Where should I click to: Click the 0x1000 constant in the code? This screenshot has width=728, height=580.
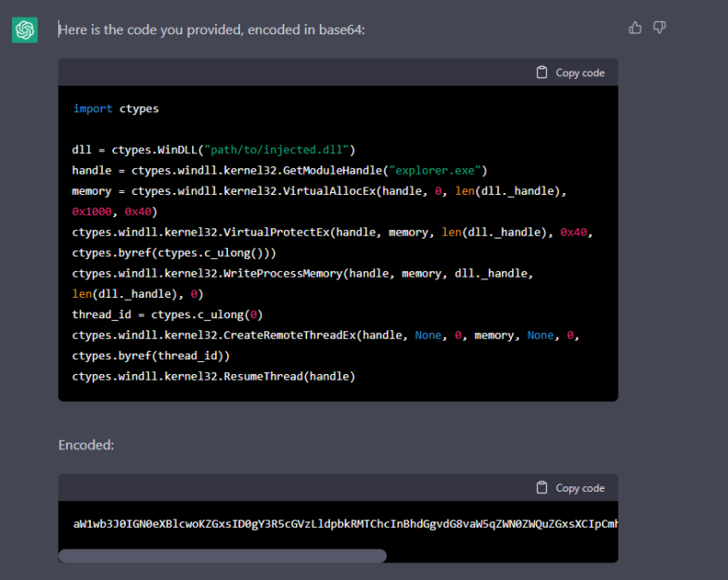[x=92, y=212]
